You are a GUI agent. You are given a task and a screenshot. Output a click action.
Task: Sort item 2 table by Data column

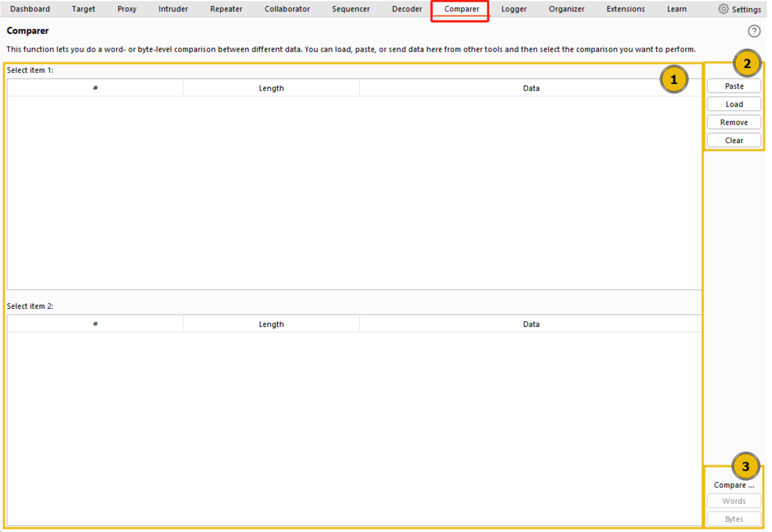tap(530, 324)
